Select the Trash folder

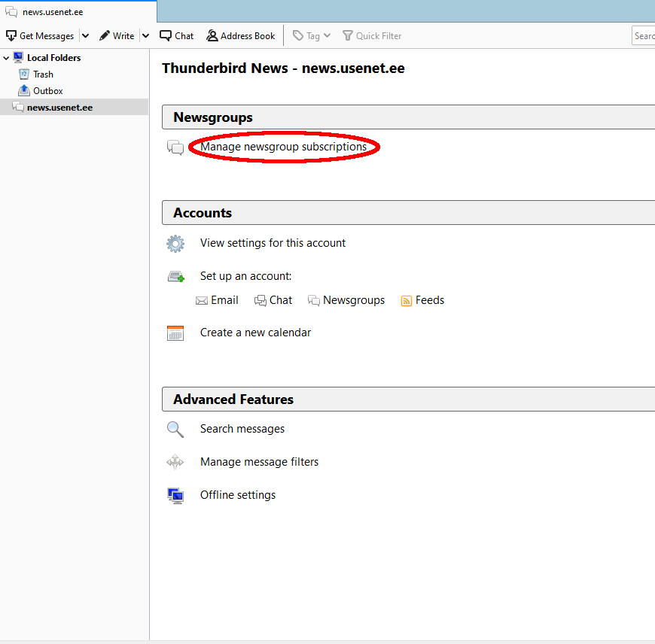(x=43, y=74)
